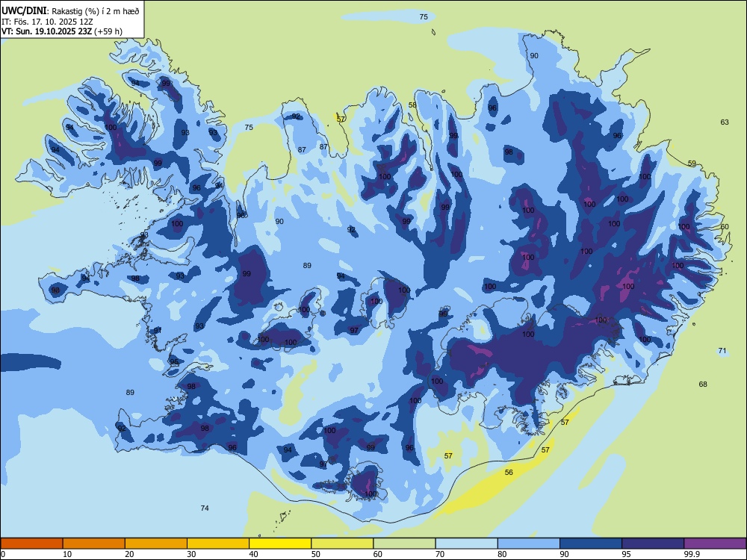This screenshot has width=747, height=560.
Task: Select the 70–80 pale blue legend swatch
Action: pyautogui.click(x=466, y=544)
